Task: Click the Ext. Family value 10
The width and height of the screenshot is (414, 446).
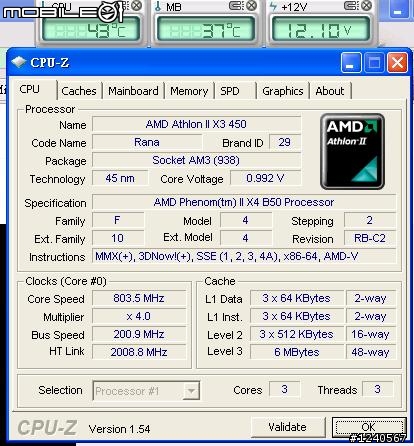Action: (x=117, y=238)
